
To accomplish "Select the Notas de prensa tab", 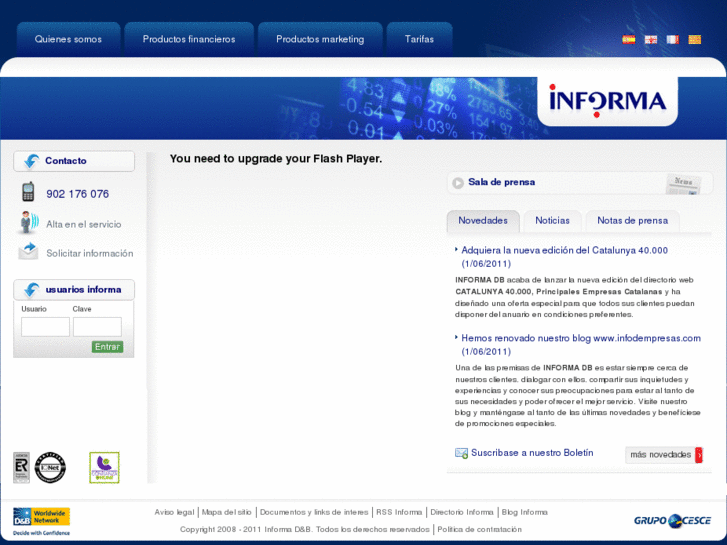I will pos(632,221).
